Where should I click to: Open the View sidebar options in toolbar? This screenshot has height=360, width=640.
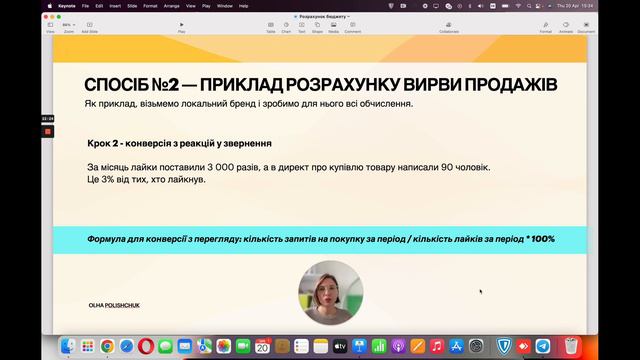click(50, 27)
